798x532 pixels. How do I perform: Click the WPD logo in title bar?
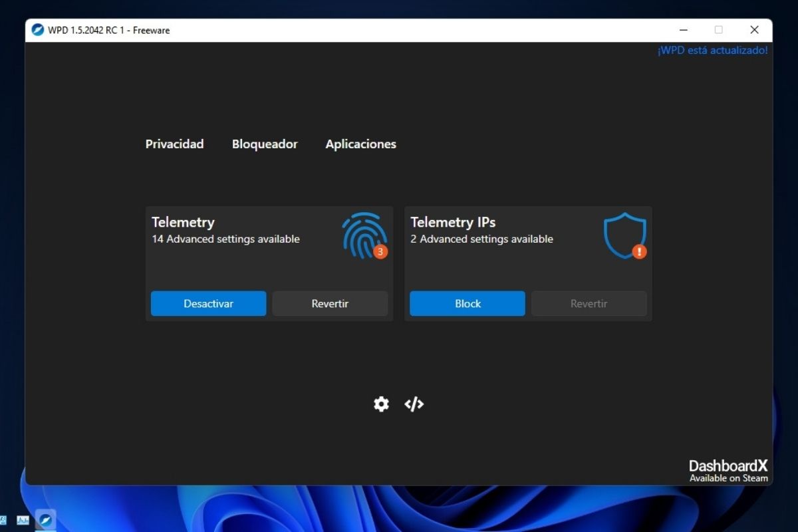[x=38, y=30]
